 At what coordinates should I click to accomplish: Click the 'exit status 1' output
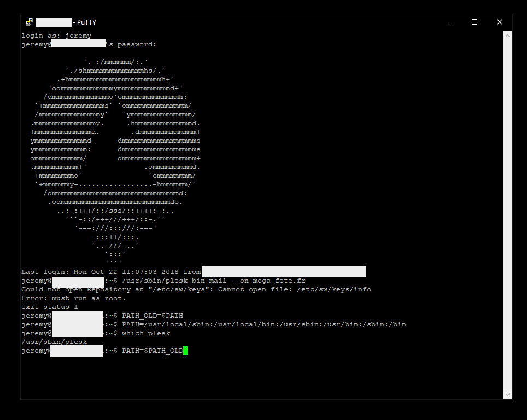(x=49, y=307)
